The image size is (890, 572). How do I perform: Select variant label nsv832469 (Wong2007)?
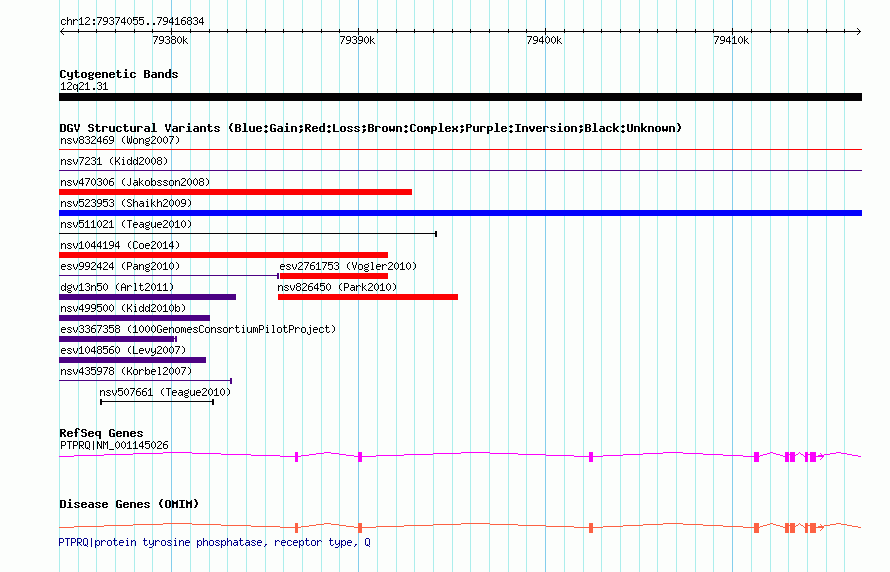tap(120, 140)
